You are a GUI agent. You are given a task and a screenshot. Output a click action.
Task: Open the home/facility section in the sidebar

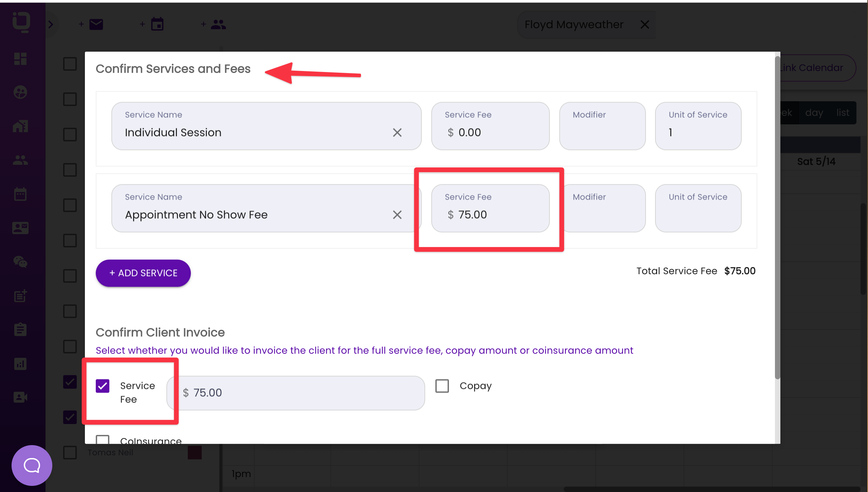(x=20, y=126)
